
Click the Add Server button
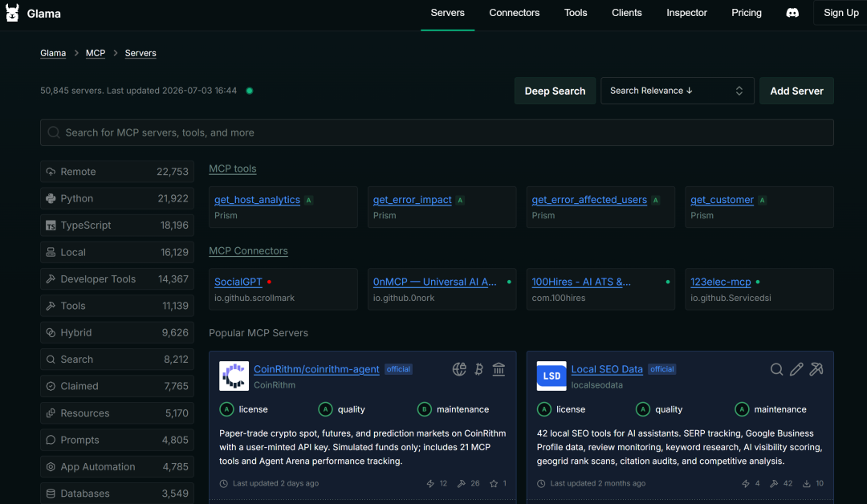point(797,91)
